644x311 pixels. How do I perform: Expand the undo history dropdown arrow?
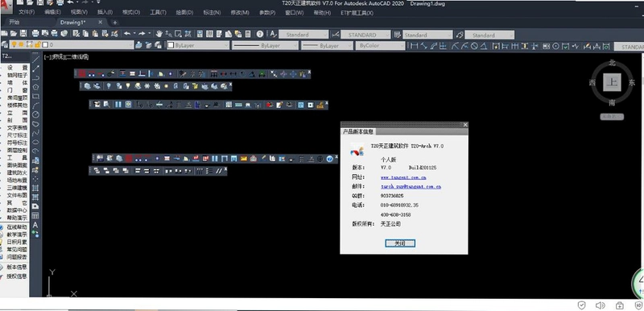point(134,34)
